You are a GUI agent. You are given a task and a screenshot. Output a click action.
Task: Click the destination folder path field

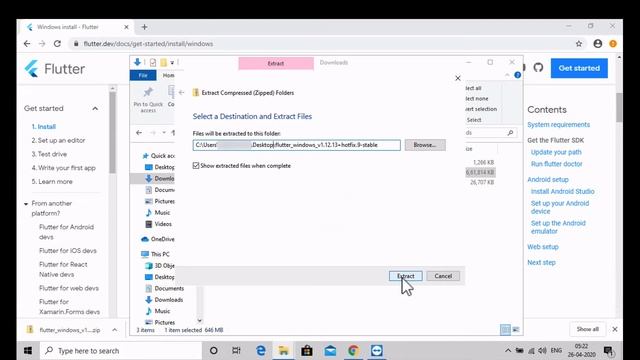(x=296, y=145)
